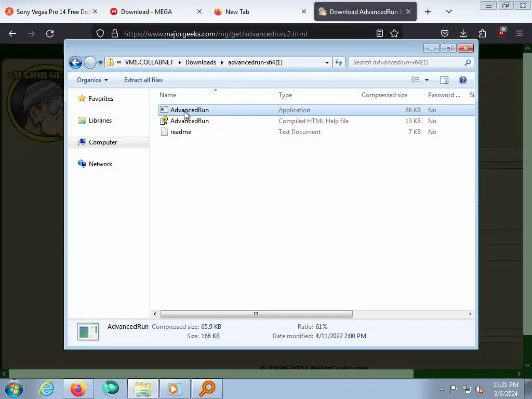Click the Explorer forward arrow button

pyautogui.click(x=90, y=62)
